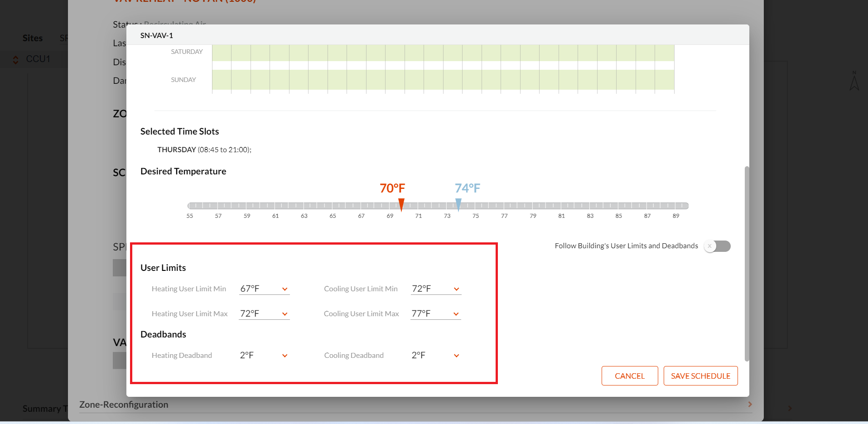
Task: Click the Cooling User Limit Max label
Action: click(x=362, y=314)
